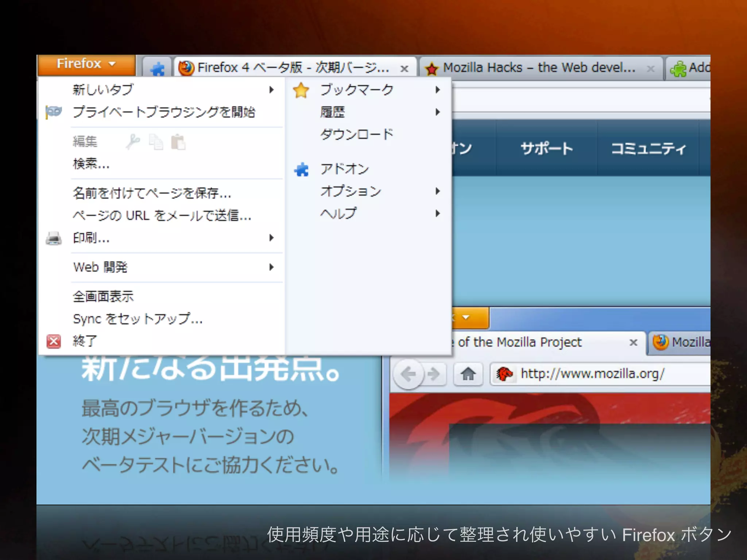Screen dimensions: 747x560
Task: Click コミュニティ in the page navigation
Action: [x=648, y=148]
